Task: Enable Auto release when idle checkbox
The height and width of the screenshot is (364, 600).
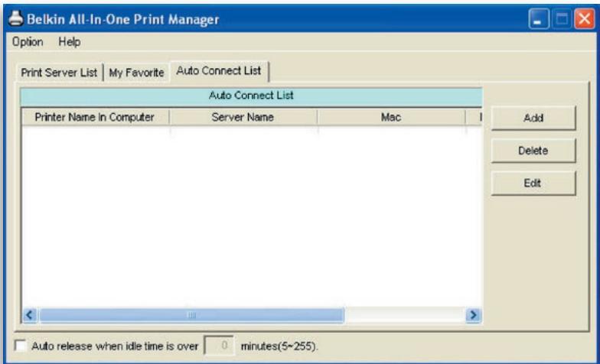Action: [x=20, y=346]
